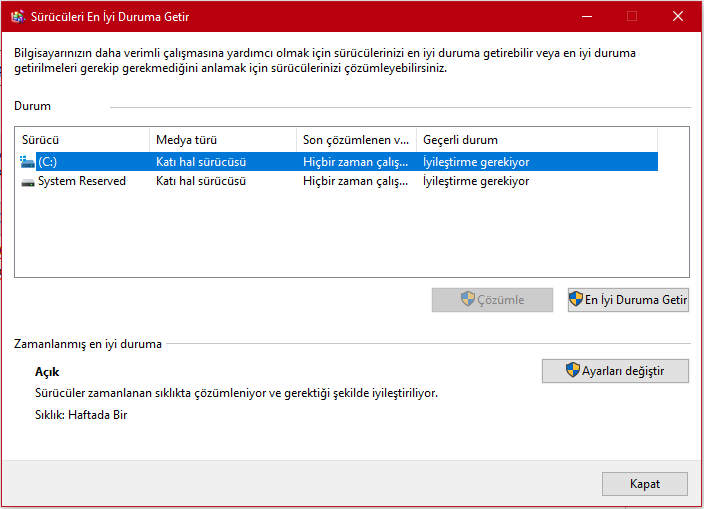Click Hiçbir zaman çalış... in the (C:) row

coord(356,162)
